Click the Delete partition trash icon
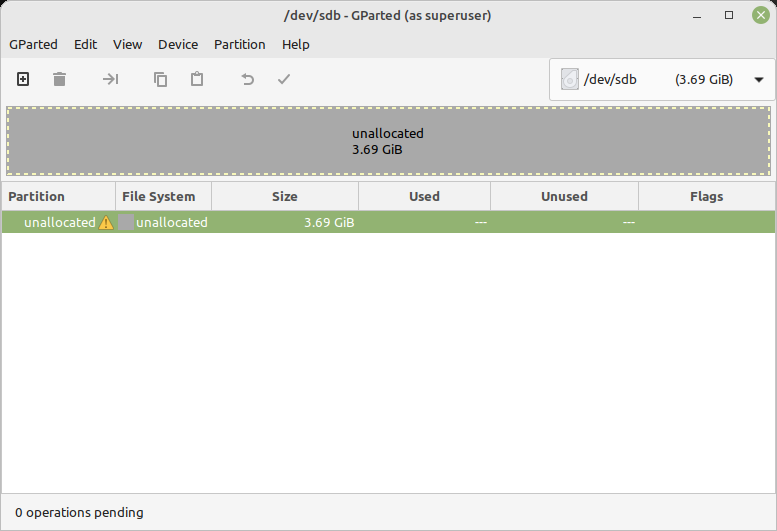This screenshot has height=531, width=777. 59,79
